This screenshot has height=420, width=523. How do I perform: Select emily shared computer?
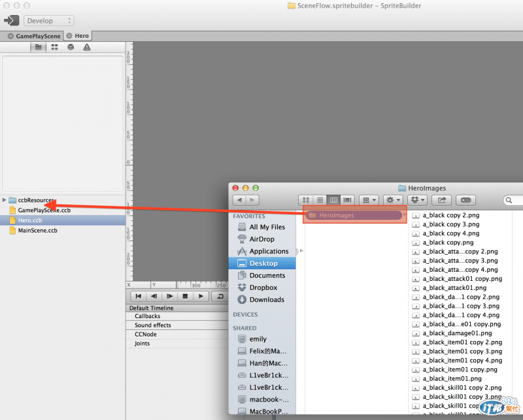(x=262, y=339)
